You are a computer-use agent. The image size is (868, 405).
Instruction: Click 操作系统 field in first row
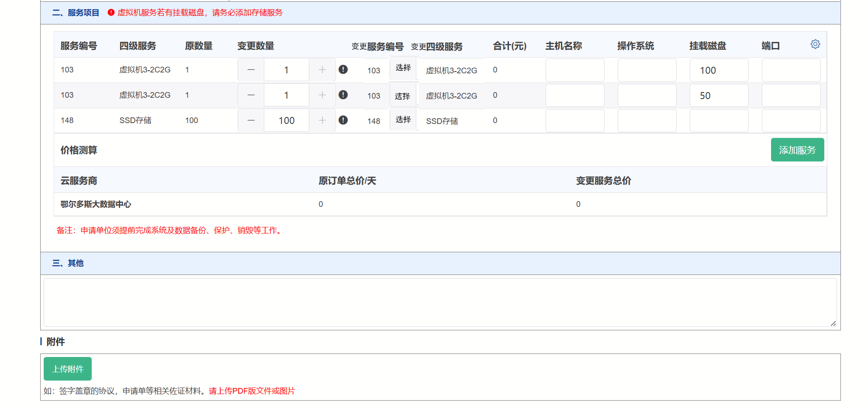pyautogui.click(x=647, y=70)
